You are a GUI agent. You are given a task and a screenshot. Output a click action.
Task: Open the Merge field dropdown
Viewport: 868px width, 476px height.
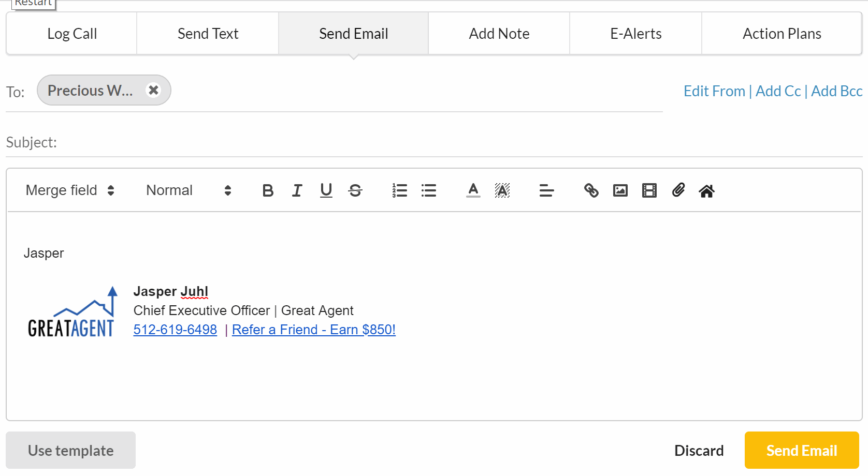[x=70, y=190]
